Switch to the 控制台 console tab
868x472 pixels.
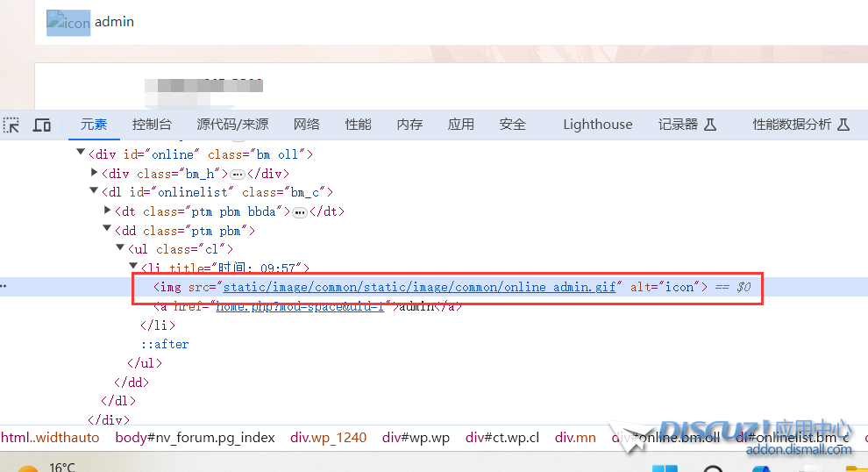click(x=152, y=125)
